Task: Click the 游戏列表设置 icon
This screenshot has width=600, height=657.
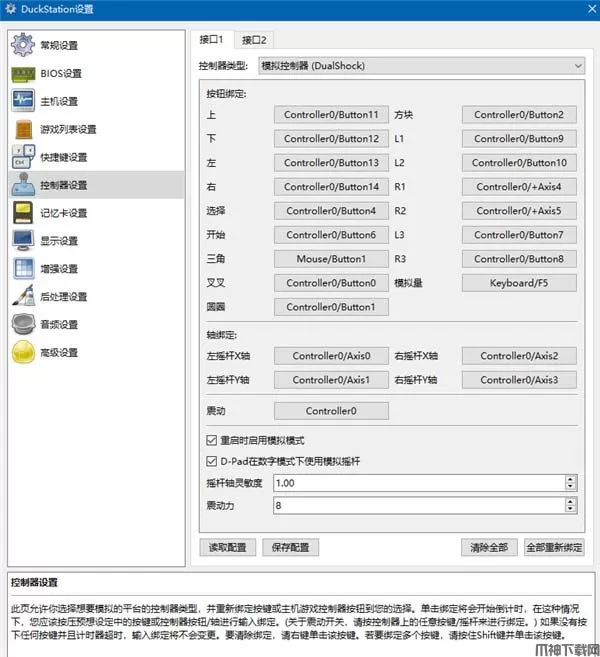Action: click(x=23, y=129)
